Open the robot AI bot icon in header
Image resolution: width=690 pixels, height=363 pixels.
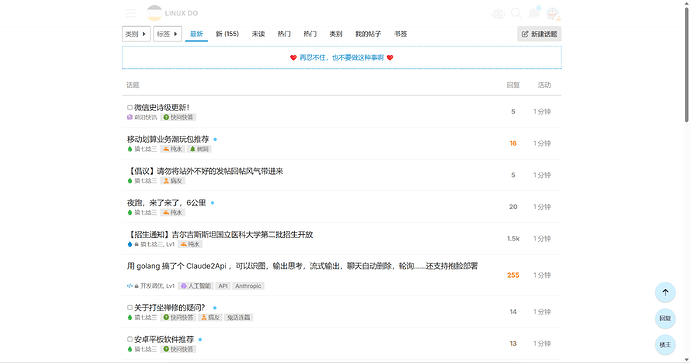498,14
